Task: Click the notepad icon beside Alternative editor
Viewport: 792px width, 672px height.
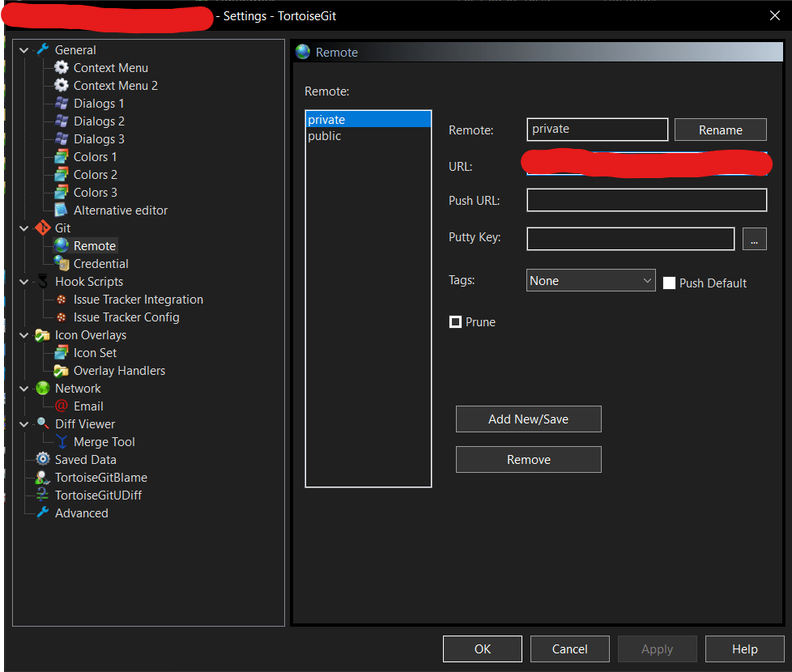Action: pyautogui.click(x=62, y=210)
